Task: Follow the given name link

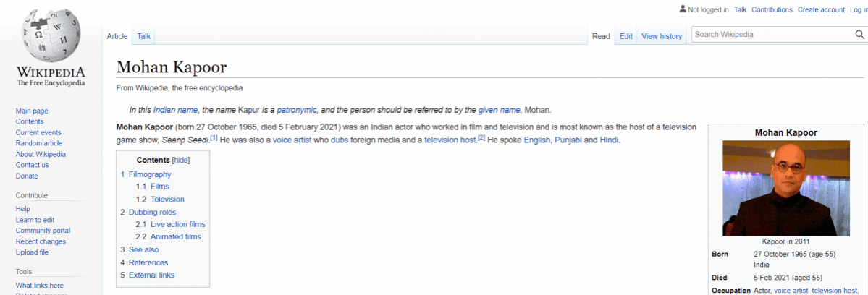Action: click(500, 110)
